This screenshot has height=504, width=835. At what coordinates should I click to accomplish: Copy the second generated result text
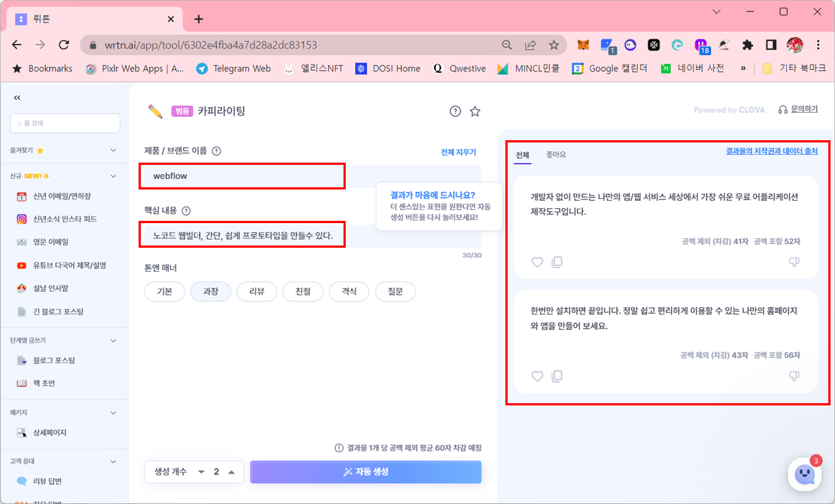pyautogui.click(x=557, y=376)
